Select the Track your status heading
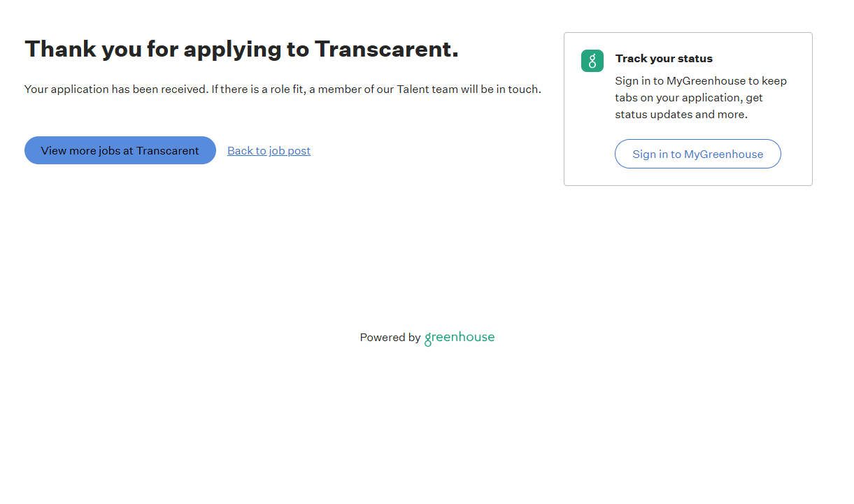854x504 pixels. pyautogui.click(x=664, y=59)
